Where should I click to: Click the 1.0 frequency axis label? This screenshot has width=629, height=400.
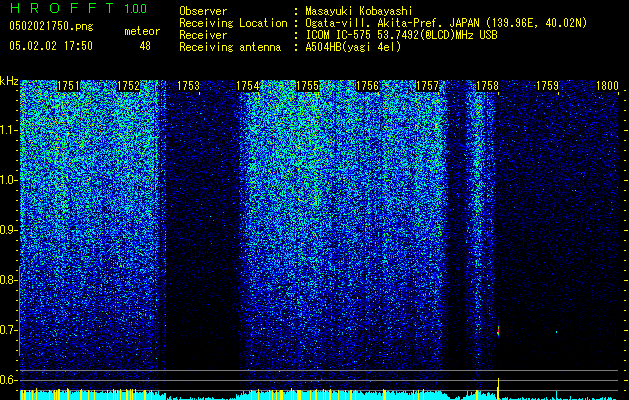pyautogui.click(x=9, y=180)
